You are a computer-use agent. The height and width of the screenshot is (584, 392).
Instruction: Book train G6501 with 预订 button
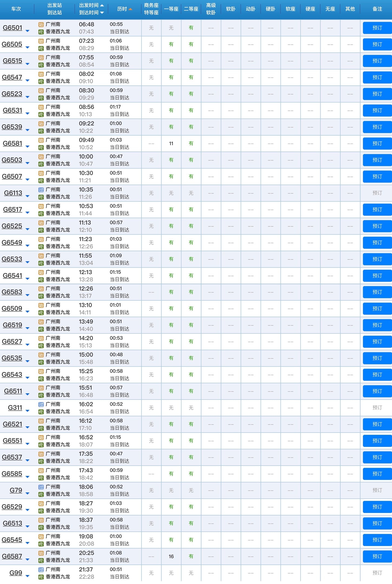377,28
